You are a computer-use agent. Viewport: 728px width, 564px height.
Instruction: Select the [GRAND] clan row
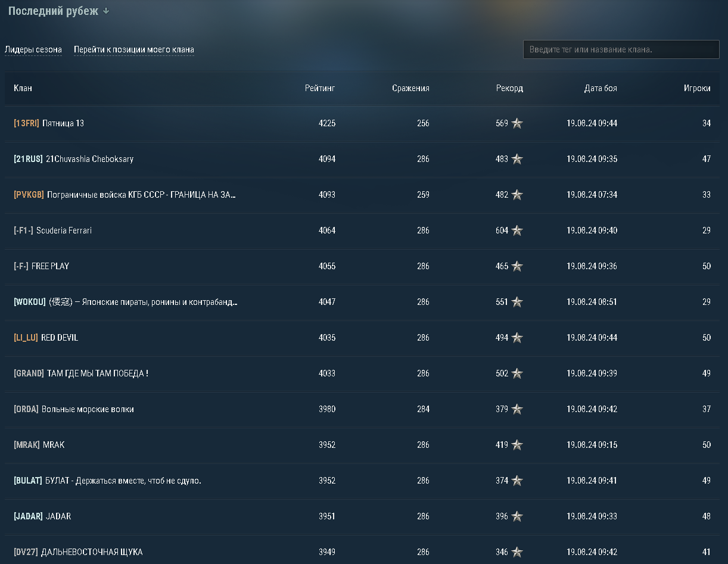[x=81, y=373]
